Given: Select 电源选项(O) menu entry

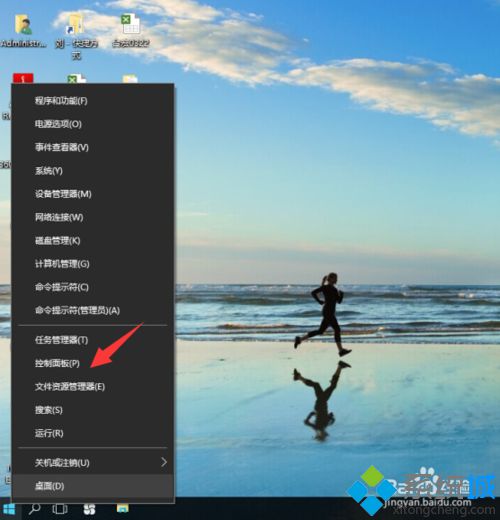Looking at the screenshot, I should click(x=93, y=124).
